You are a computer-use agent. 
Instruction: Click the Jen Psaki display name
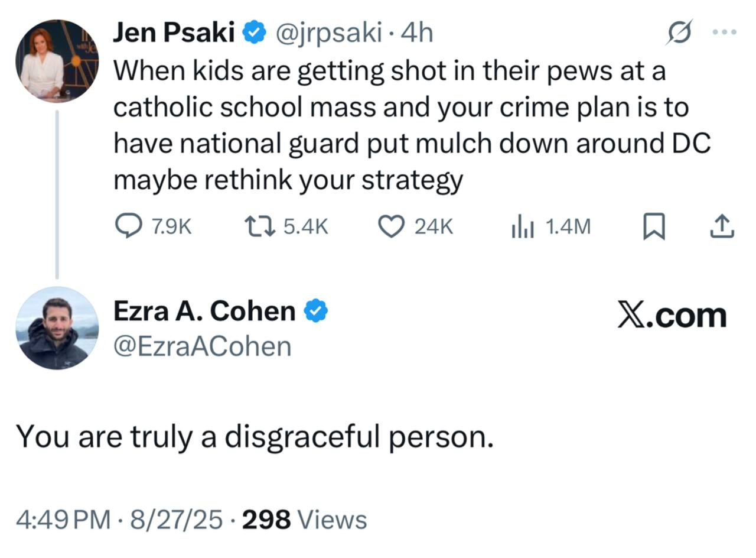click(x=174, y=33)
